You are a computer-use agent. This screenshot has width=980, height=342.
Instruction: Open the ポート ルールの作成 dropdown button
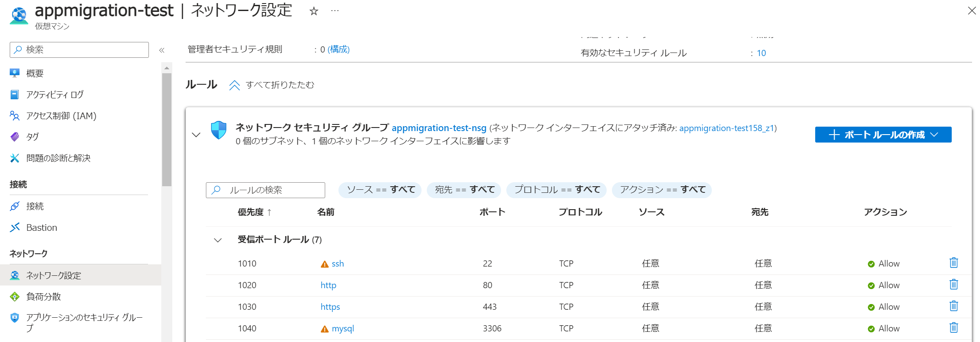[883, 135]
